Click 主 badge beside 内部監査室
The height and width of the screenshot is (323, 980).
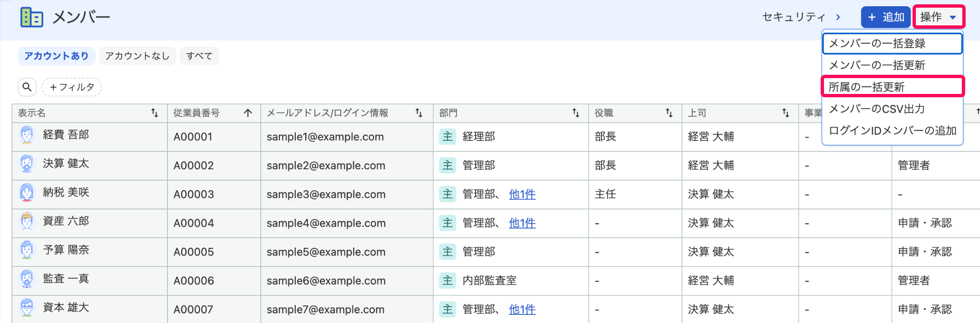coord(447,280)
